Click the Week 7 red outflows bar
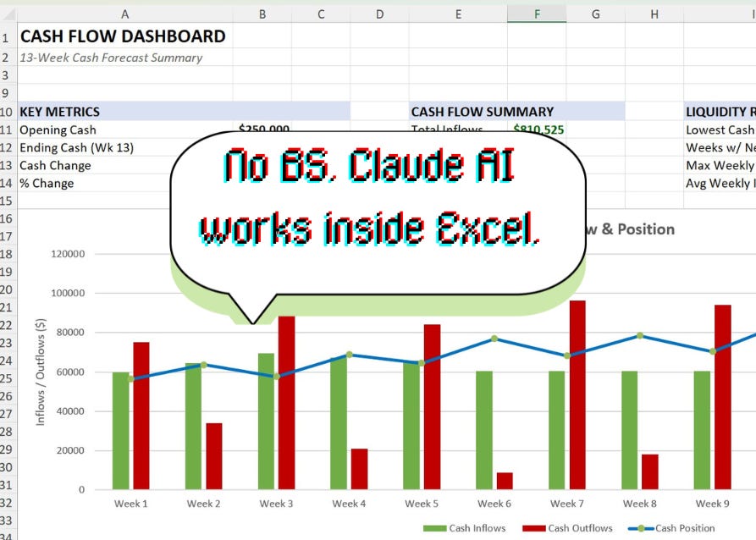 tap(577, 395)
